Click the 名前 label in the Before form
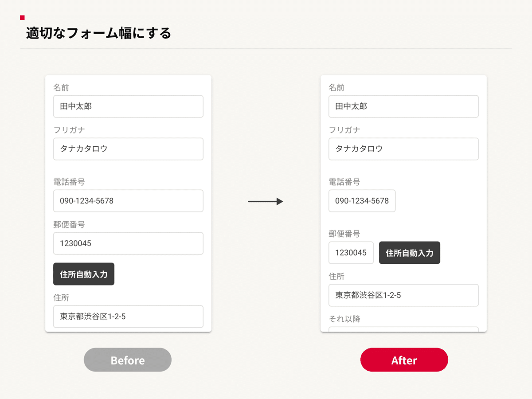 pos(61,87)
